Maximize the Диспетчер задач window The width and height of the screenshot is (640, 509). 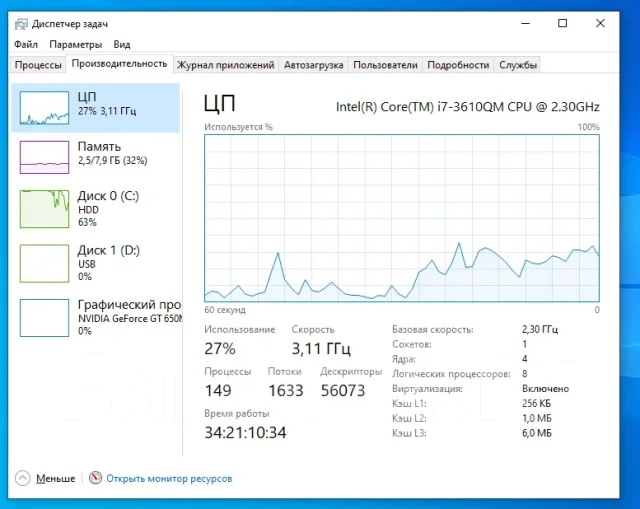562,23
